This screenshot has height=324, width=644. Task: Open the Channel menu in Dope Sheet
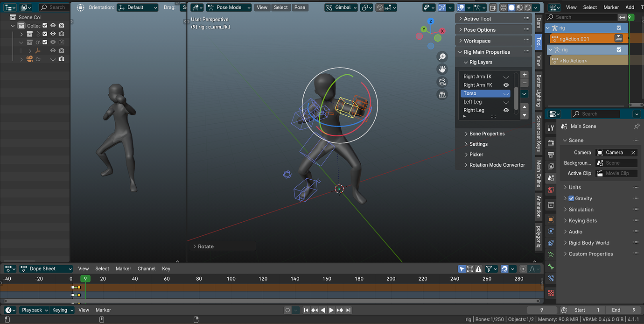pyautogui.click(x=147, y=269)
